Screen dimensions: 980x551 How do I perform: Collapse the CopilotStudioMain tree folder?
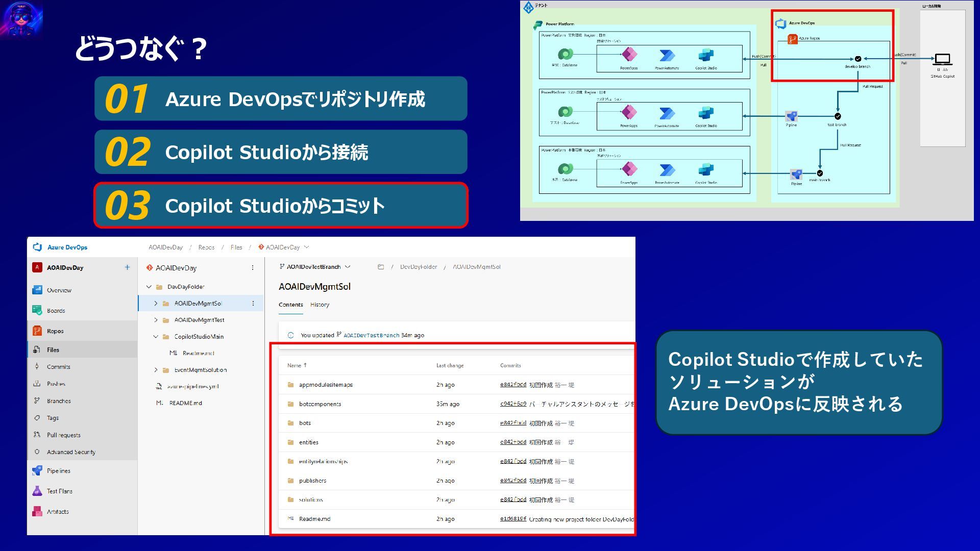156,337
